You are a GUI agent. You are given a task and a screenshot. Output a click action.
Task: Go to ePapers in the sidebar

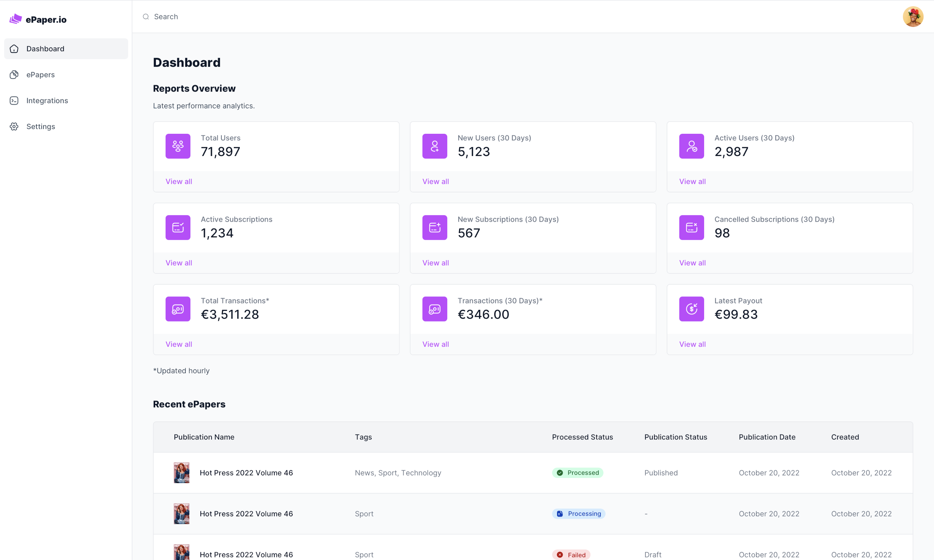[66, 75]
